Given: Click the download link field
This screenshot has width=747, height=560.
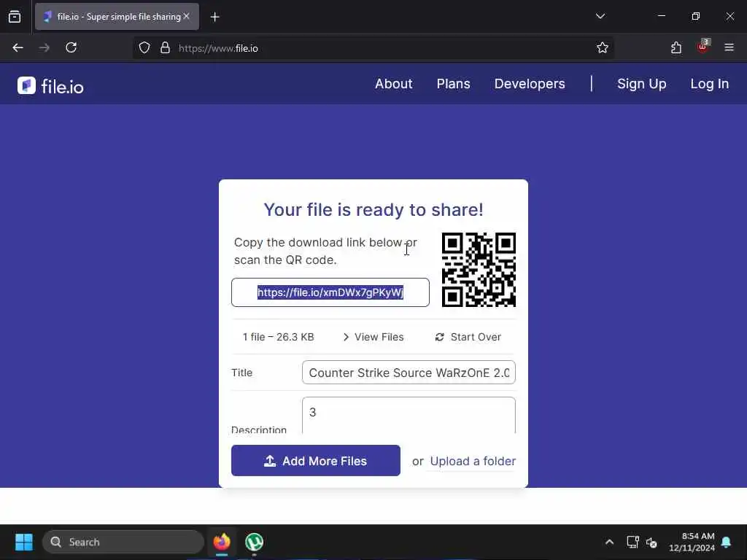Looking at the screenshot, I should [330, 292].
